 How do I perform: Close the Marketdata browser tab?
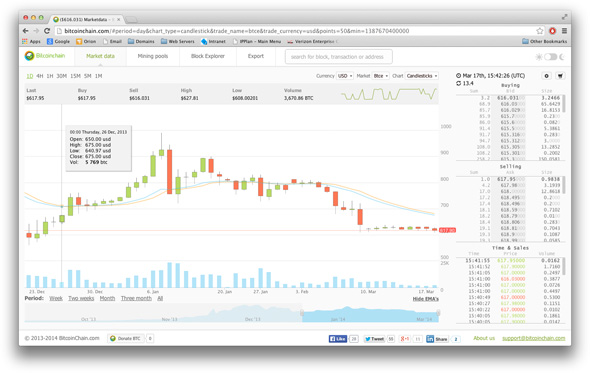click(119, 19)
